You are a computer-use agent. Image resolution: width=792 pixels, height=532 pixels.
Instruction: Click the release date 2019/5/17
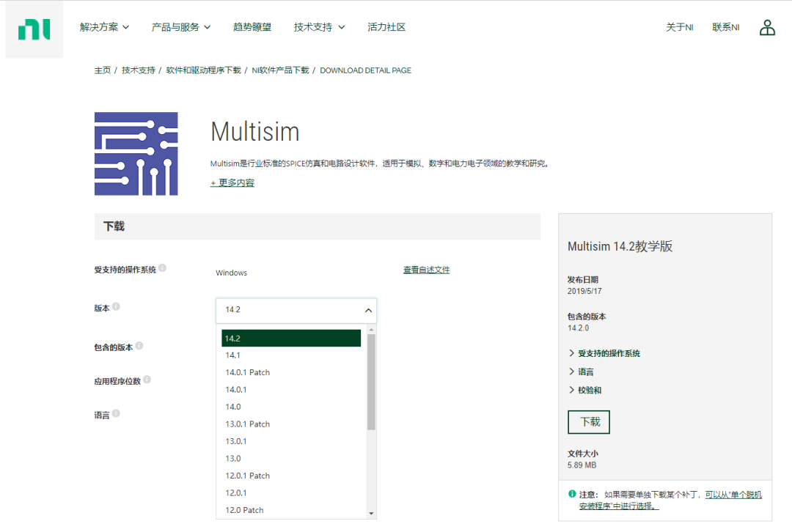[x=584, y=291]
